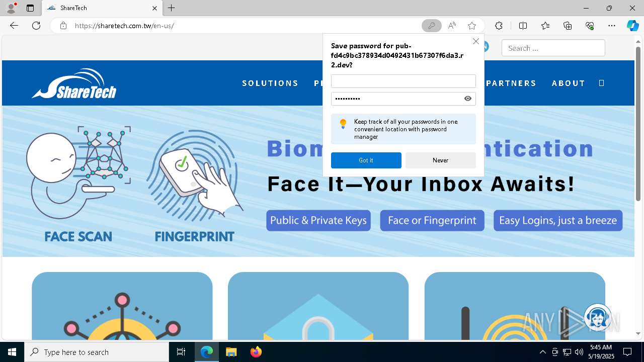Open Microsoft Edge from taskbar
Viewport: 644px width, 362px height.
(x=207, y=352)
